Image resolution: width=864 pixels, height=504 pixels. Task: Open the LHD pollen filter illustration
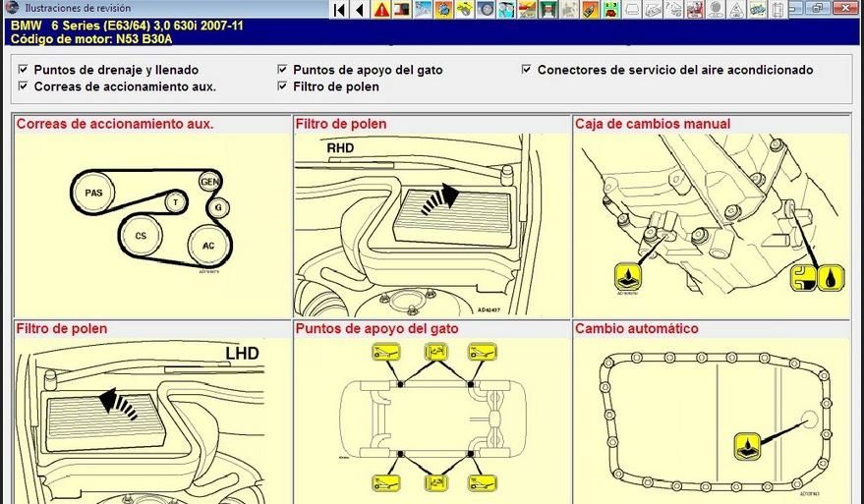151,420
